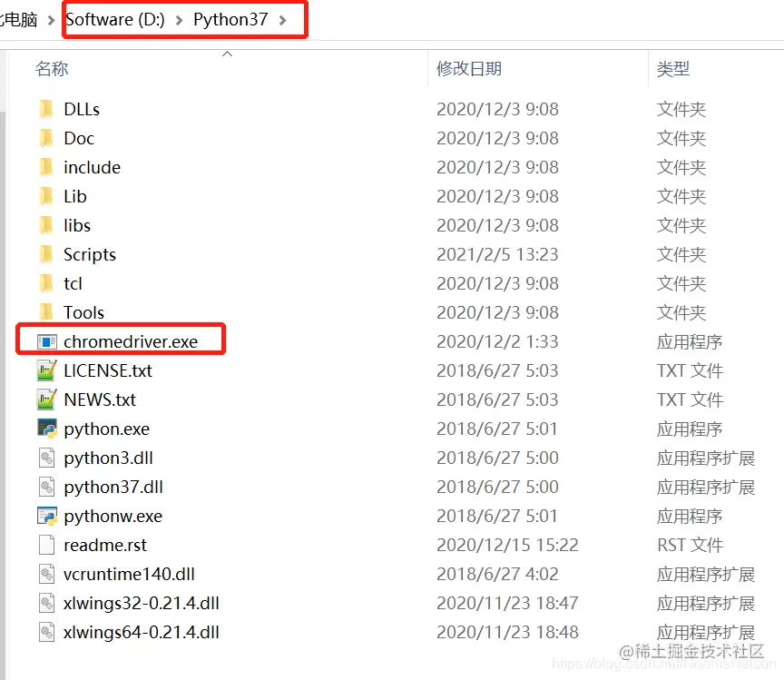
Task: Select the file name python.exe
Action: [106, 429]
